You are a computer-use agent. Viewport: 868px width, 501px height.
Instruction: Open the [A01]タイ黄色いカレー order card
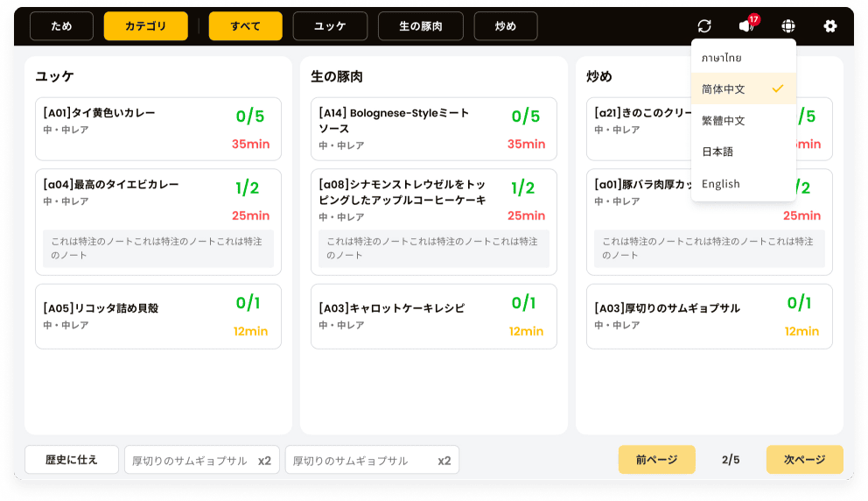[158, 129]
